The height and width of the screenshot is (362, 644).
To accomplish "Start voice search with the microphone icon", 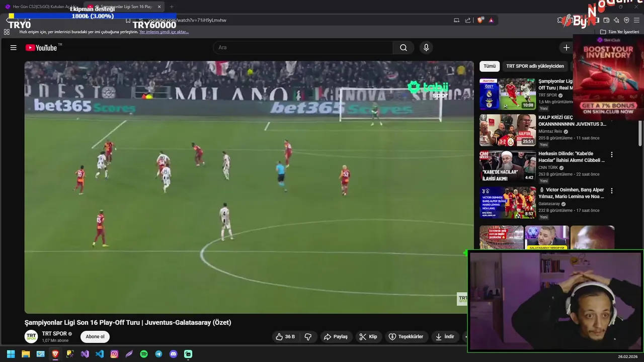I will [x=426, y=48].
